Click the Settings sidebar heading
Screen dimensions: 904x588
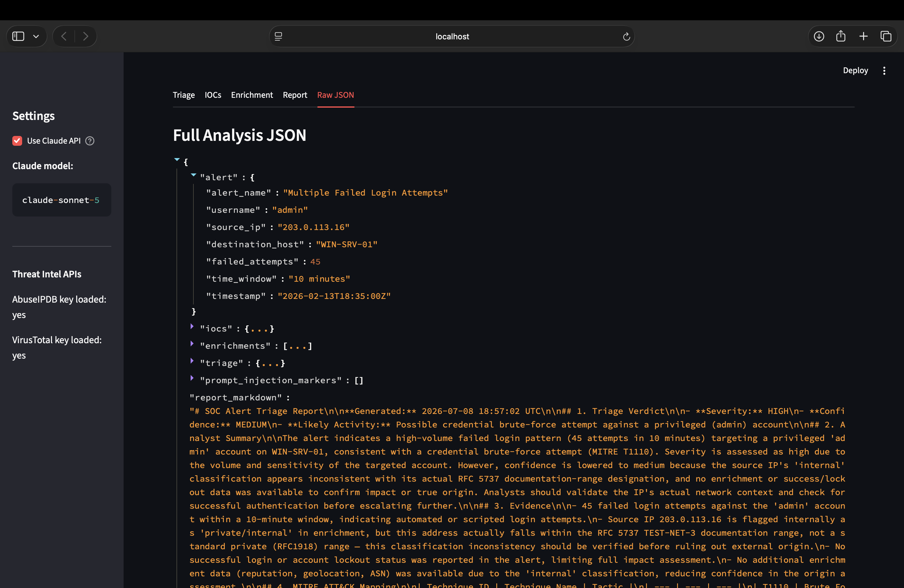pos(34,116)
